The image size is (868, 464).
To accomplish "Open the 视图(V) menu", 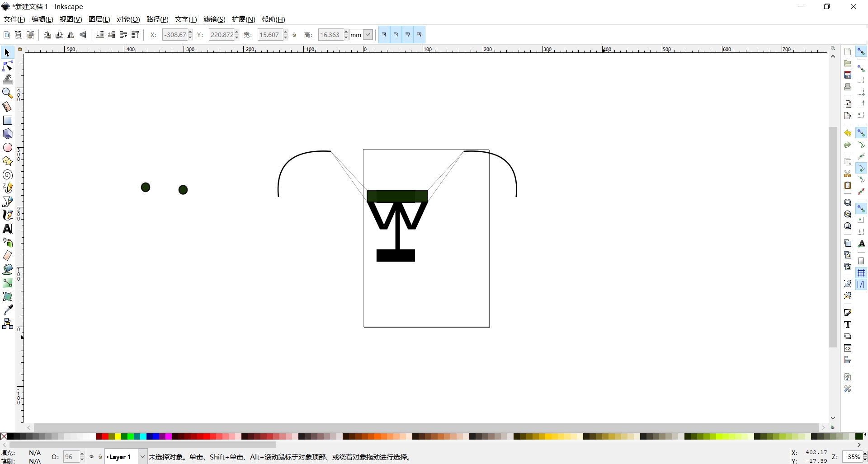I will tap(71, 19).
